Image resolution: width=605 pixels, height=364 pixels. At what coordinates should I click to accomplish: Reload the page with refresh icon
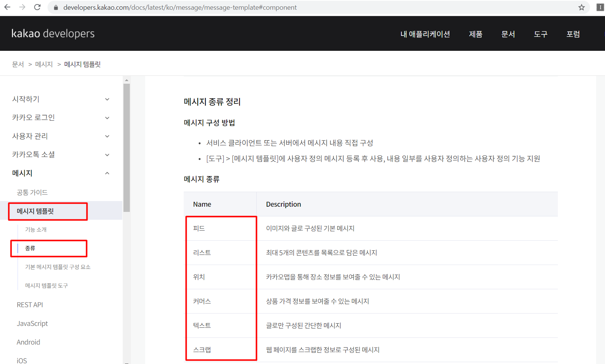click(x=37, y=7)
